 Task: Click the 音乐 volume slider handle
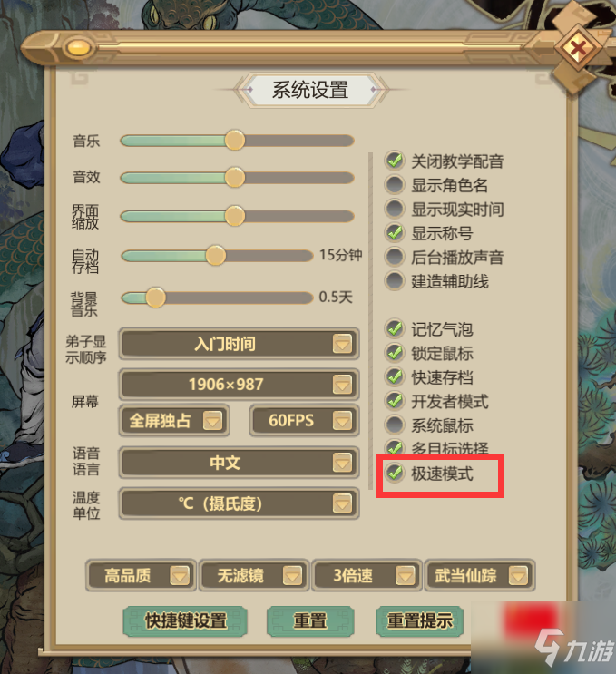235,140
